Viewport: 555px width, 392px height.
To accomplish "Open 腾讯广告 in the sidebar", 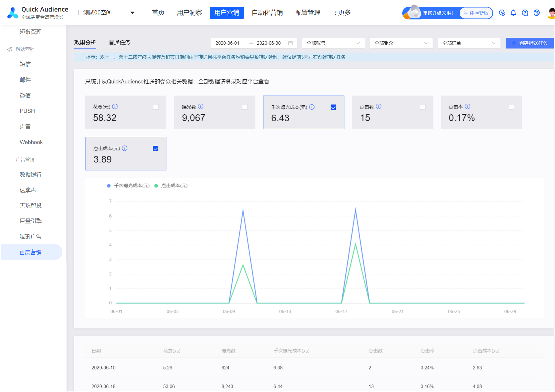I will click(x=31, y=237).
